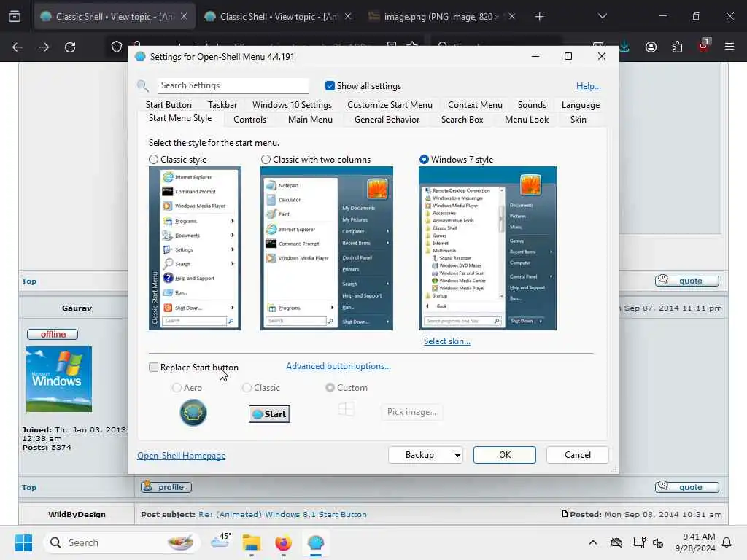Open the Menu Look tab

coord(527,120)
